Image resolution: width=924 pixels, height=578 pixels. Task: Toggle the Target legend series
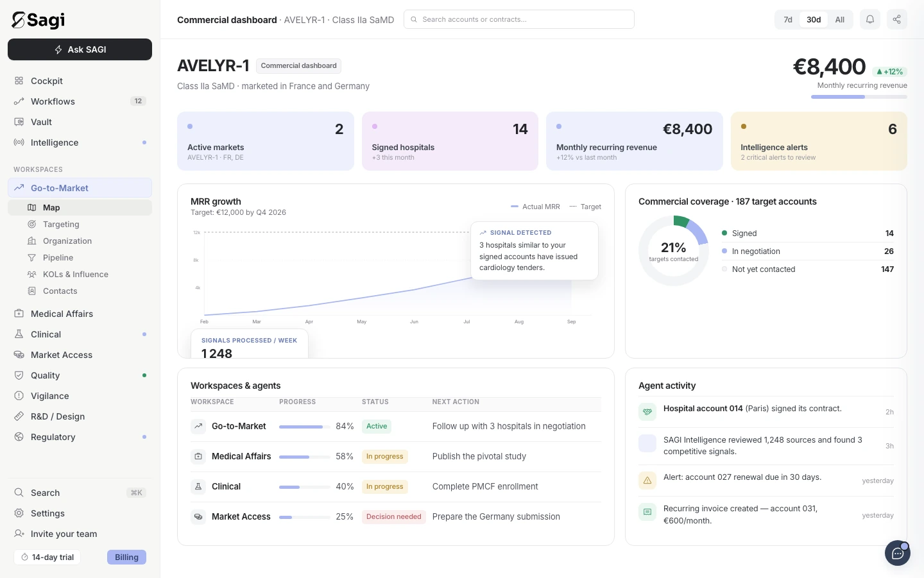coord(585,207)
